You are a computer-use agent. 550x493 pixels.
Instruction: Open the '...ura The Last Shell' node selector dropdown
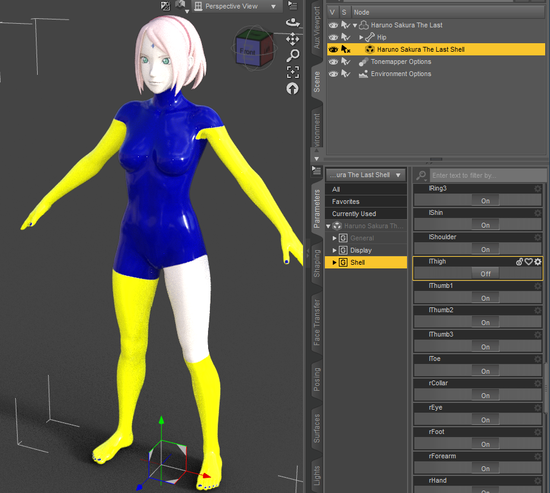click(x=365, y=175)
